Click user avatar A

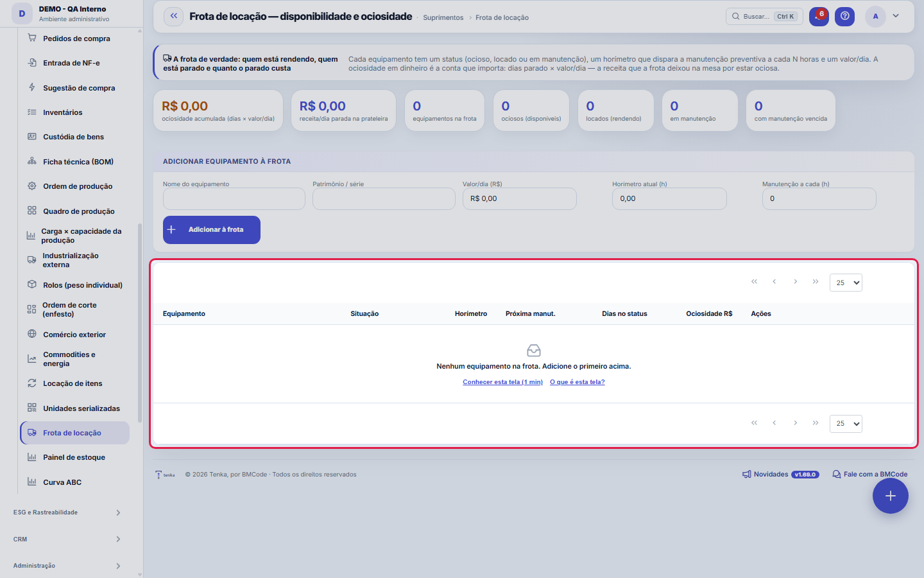click(875, 16)
